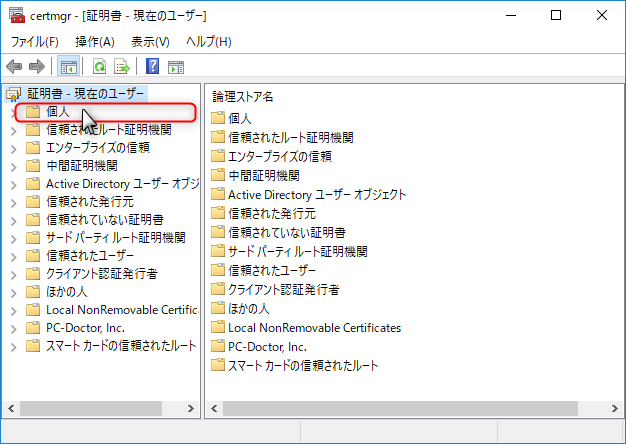Expand the 個人 folder in the tree
This screenshot has height=444, width=626.
pos(13,112)
